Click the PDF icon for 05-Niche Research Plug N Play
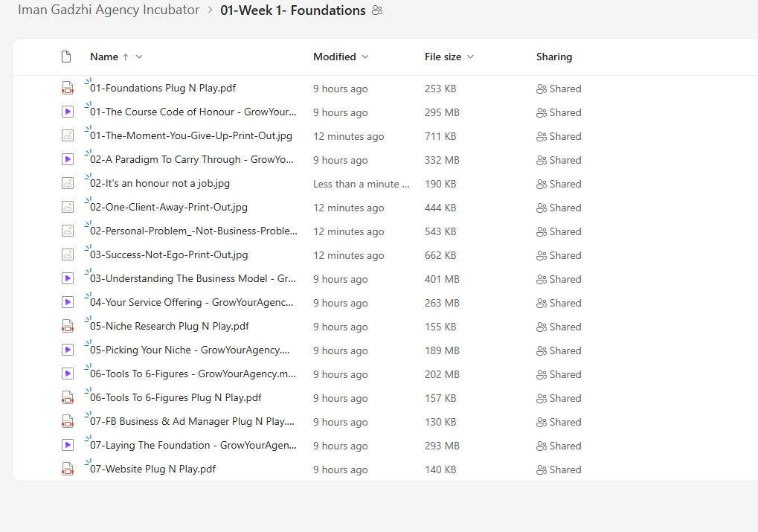This screenshot has height=532, width=758. pos(68,327)
